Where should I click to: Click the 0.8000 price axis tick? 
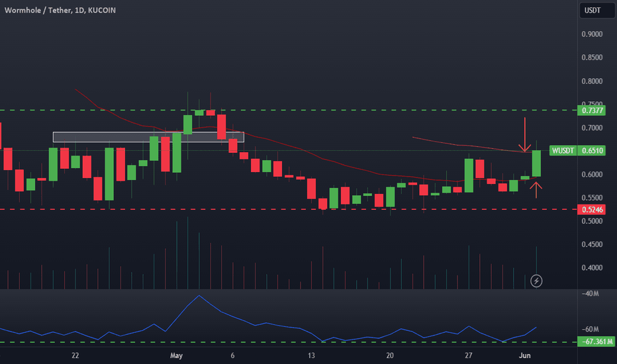coord(592,81)
